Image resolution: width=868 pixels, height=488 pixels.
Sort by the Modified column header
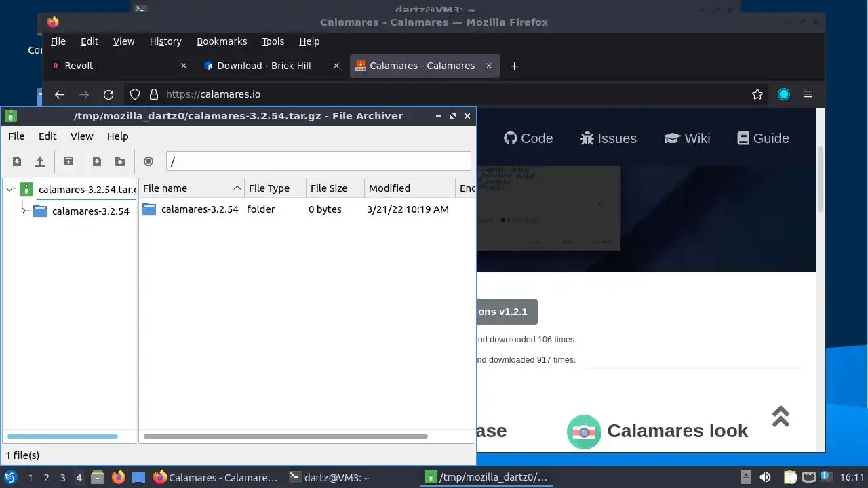point(410,188)
